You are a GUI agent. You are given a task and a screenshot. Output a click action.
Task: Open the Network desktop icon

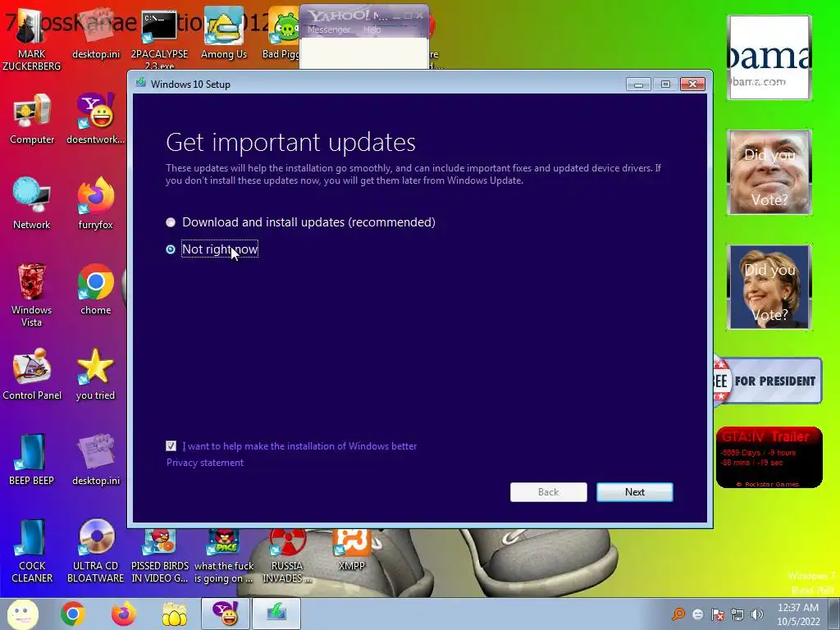click(32, 203)
